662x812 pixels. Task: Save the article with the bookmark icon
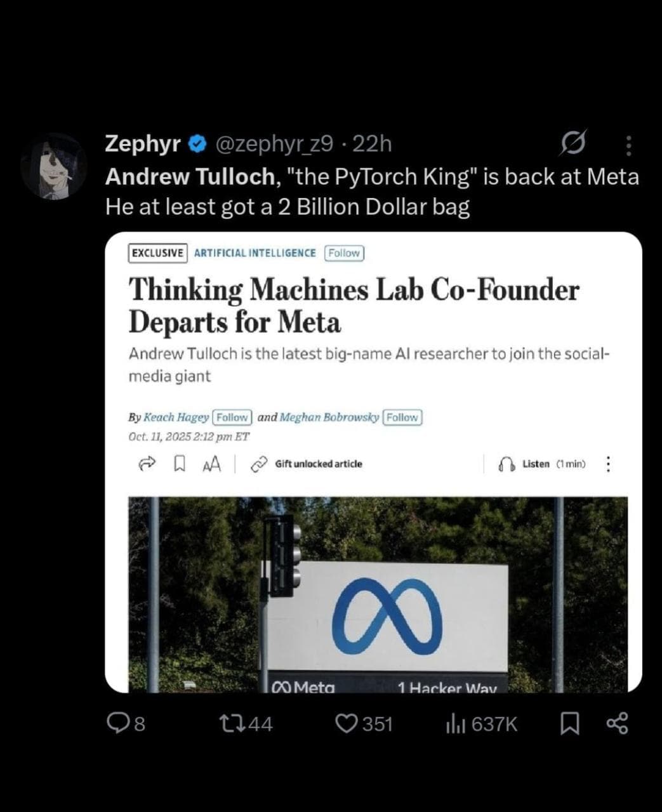180,464
